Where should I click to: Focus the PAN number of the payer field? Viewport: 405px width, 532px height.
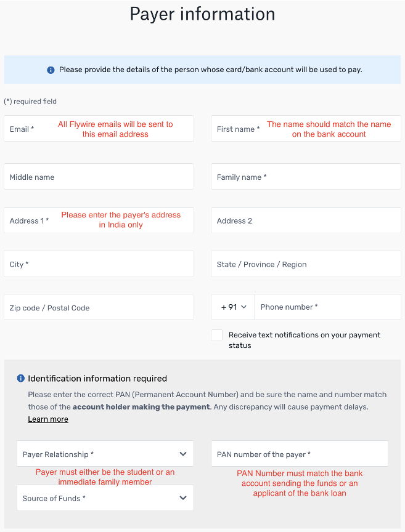pyautogui.click(x=300, y=454)
